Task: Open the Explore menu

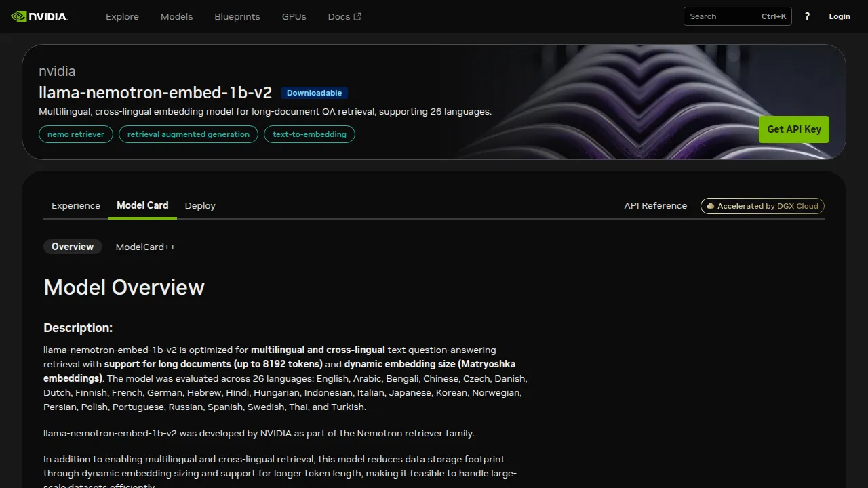Action: [x=122, y=16]
